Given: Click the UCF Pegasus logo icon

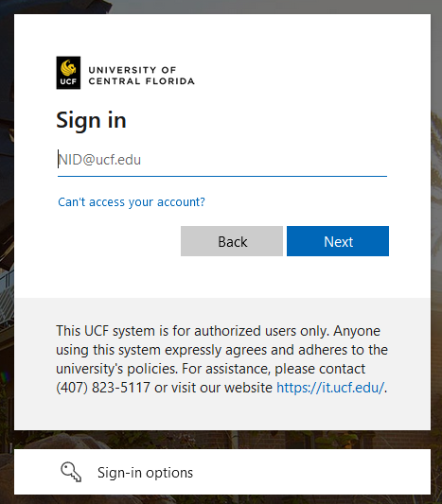Looking at the screenshot, I should 68,73.
